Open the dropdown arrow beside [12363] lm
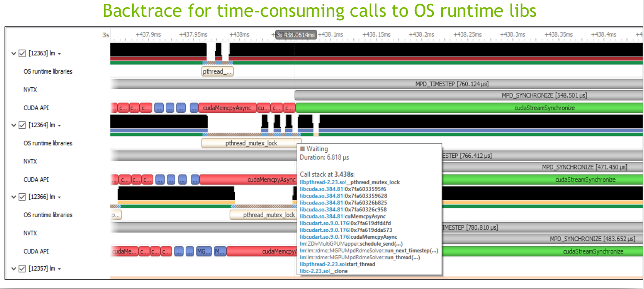 tap(59, 54)
